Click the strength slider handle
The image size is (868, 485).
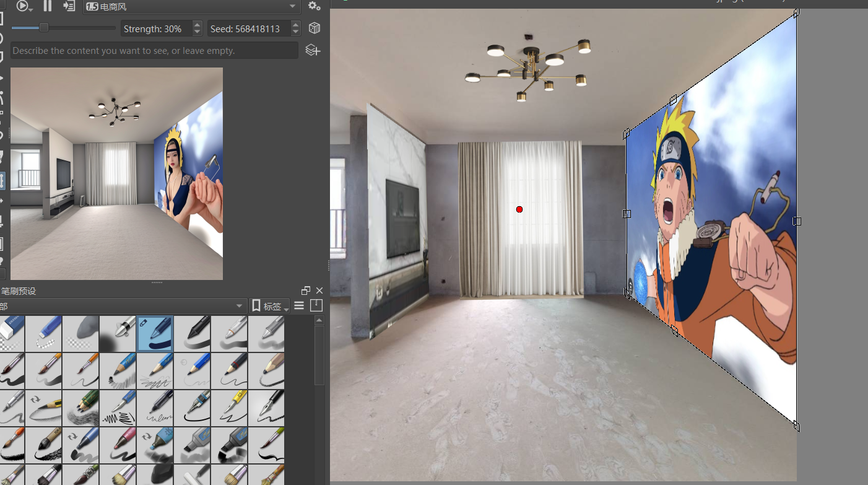44,28
